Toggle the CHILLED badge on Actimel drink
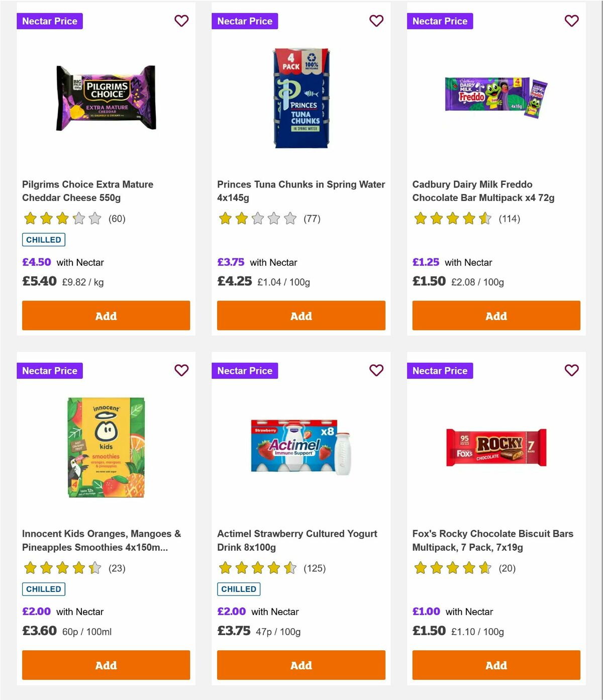 point(239,588)
